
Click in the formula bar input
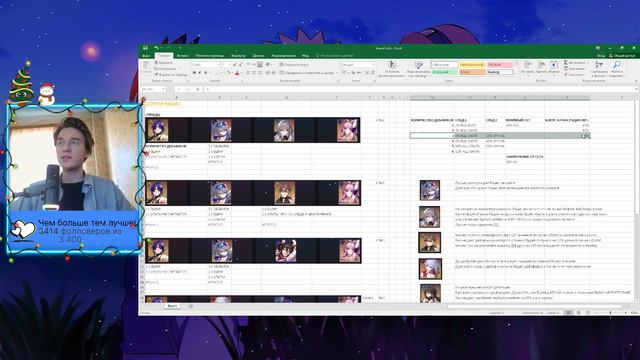420,89
